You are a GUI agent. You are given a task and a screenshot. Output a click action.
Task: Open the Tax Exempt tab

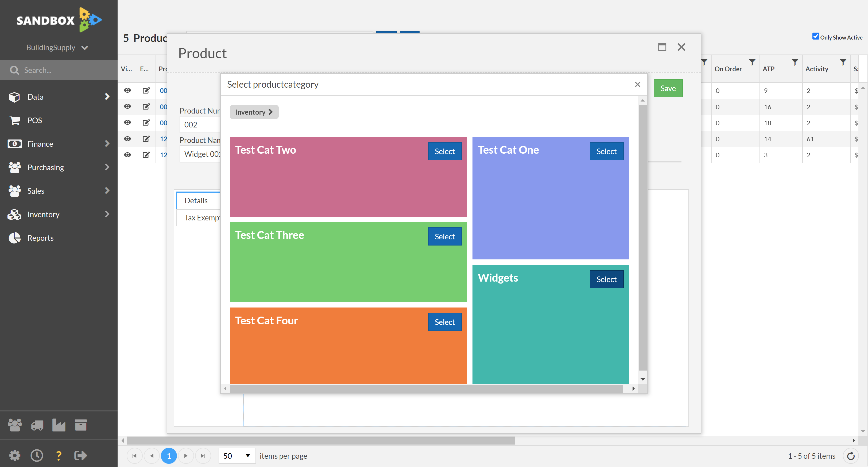(203, 217)
